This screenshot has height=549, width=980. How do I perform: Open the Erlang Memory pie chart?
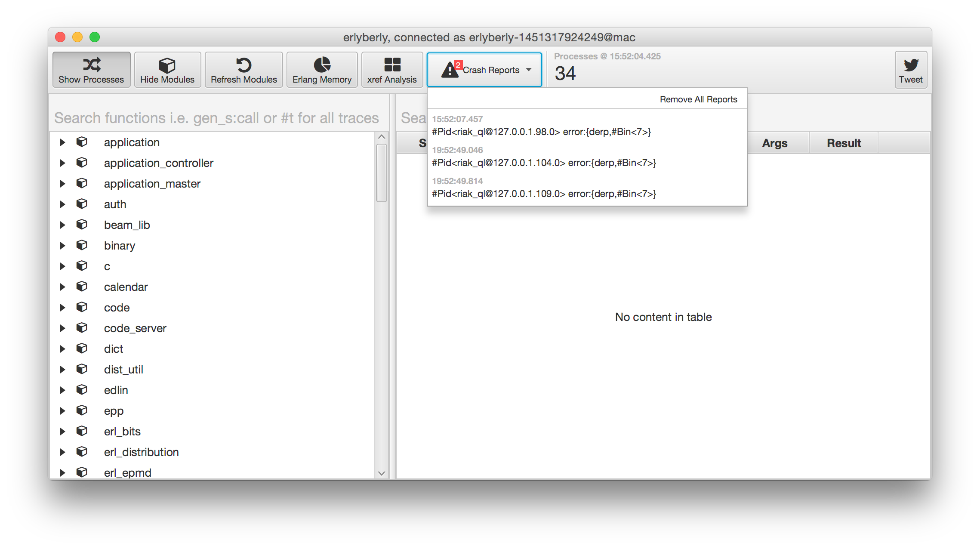coord(322,65)
